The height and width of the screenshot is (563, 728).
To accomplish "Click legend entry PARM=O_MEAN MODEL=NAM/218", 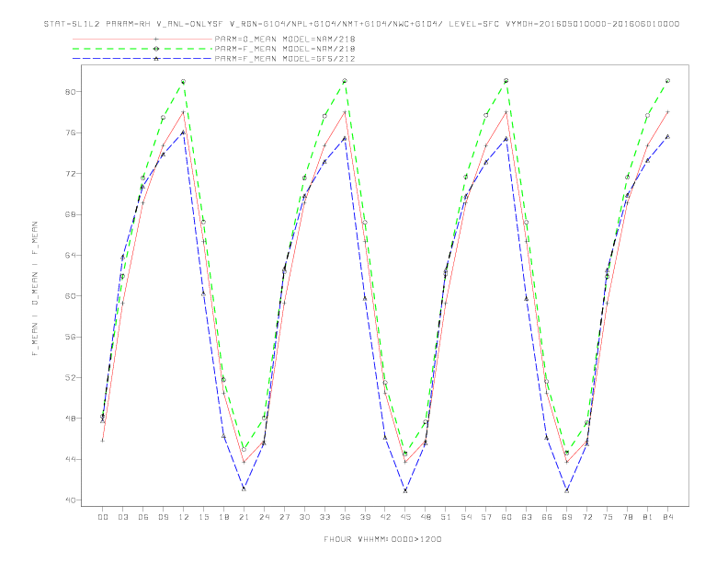I will point(285,39).
